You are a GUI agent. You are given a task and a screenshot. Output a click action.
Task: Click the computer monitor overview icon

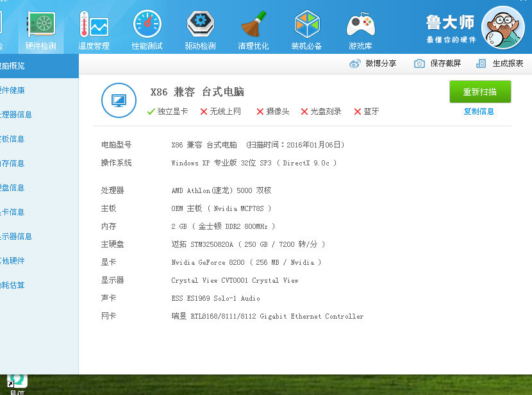119,100
